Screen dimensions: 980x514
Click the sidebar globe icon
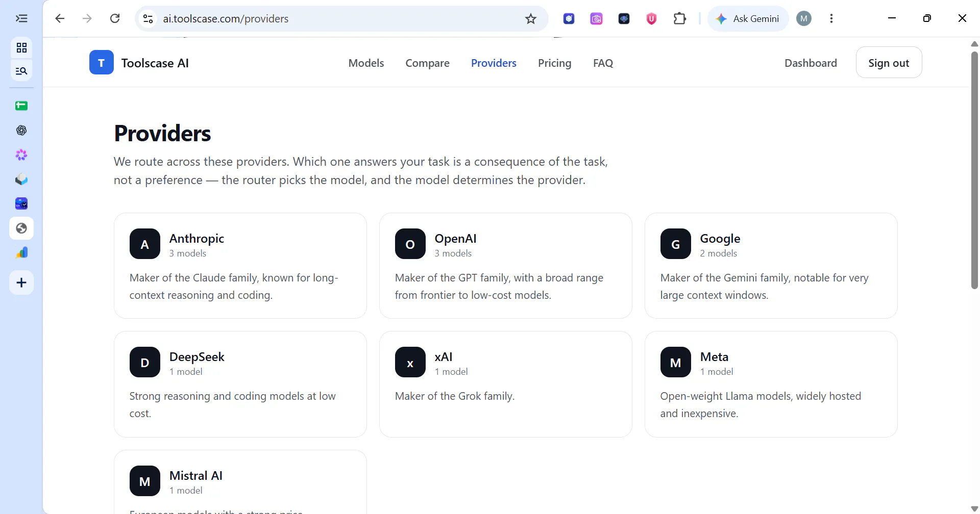pos(21,228)
